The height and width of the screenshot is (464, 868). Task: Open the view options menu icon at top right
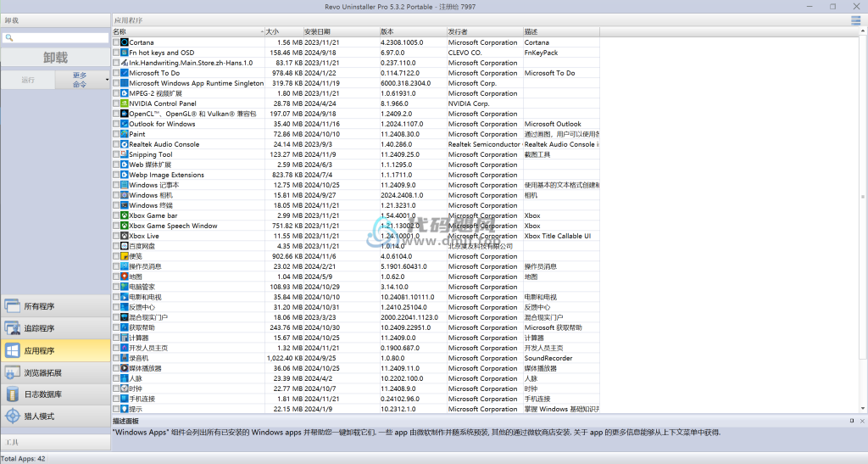pyautogui.click(x=856, y=20)
